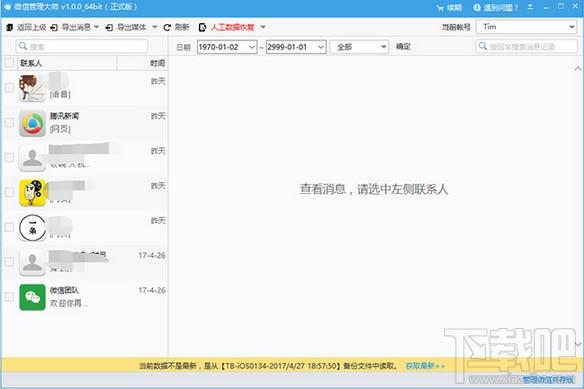
Task: Toggle the select-all checkbox beside 联系人
Action: [9, 63]
